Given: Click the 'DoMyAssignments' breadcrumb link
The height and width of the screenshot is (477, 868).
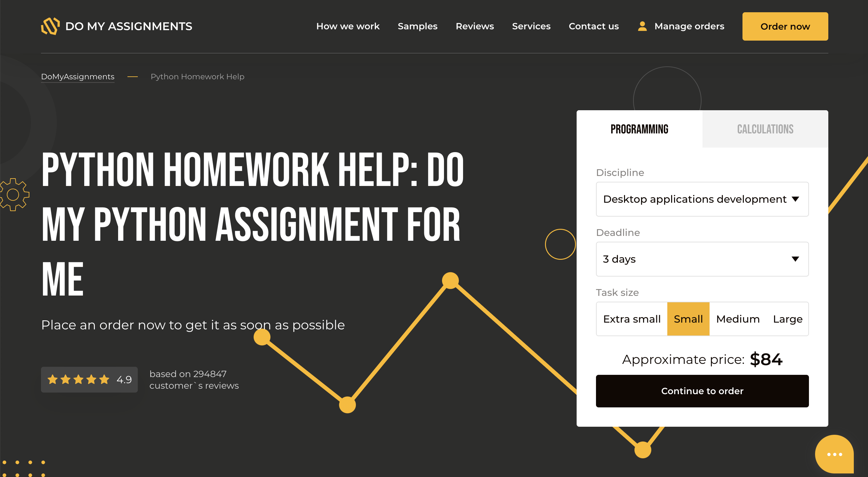Looking at the screenshot, I should tap(78, 76).
